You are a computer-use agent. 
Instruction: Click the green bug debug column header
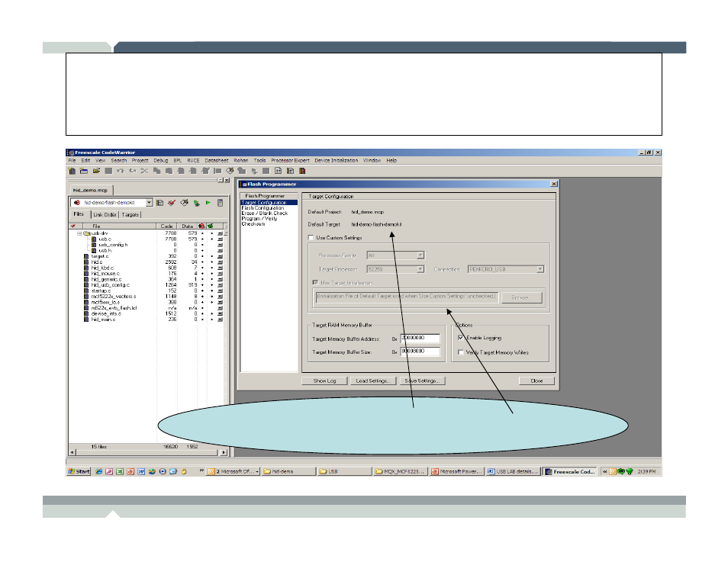pos(211,226)
